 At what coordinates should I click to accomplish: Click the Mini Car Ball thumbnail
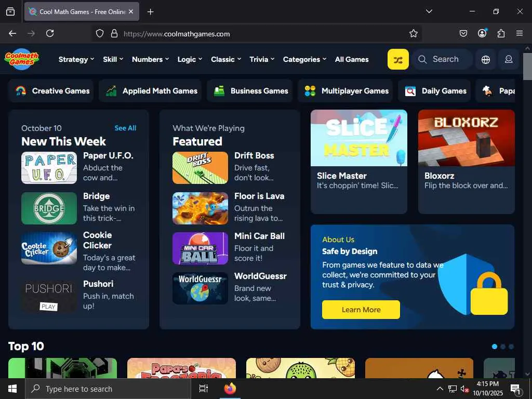pyautogui.click(x=200, y=248)
